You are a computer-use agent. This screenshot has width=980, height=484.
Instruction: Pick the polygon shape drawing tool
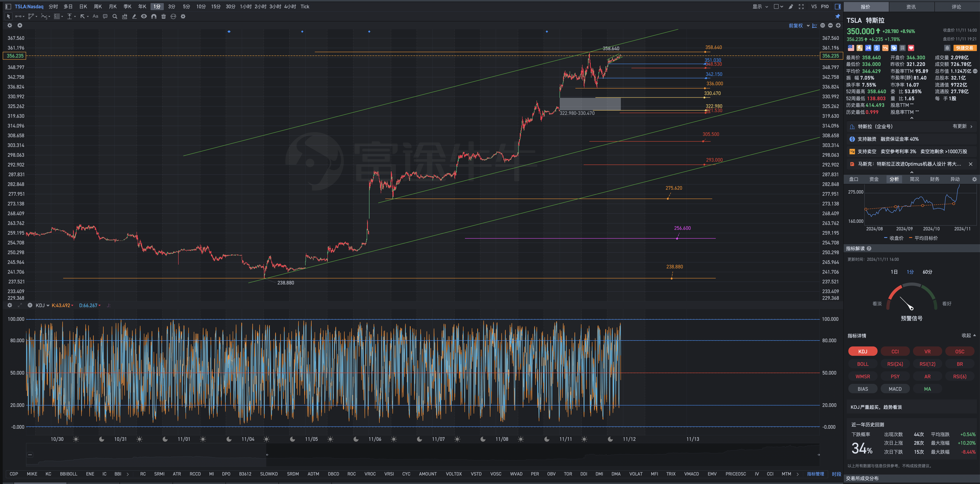31,16
